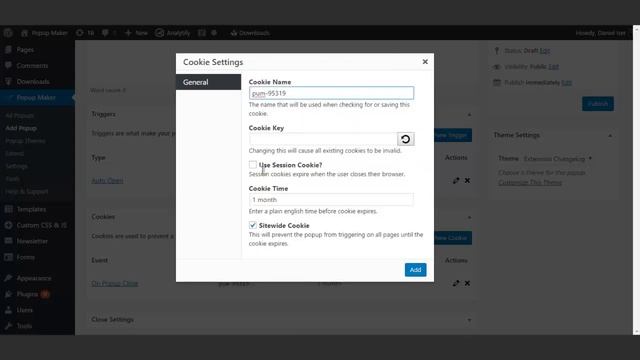Viewport: 640px width, 360px height.
Task: Open Analytify in the admin bar
Action: click(173, 33)
